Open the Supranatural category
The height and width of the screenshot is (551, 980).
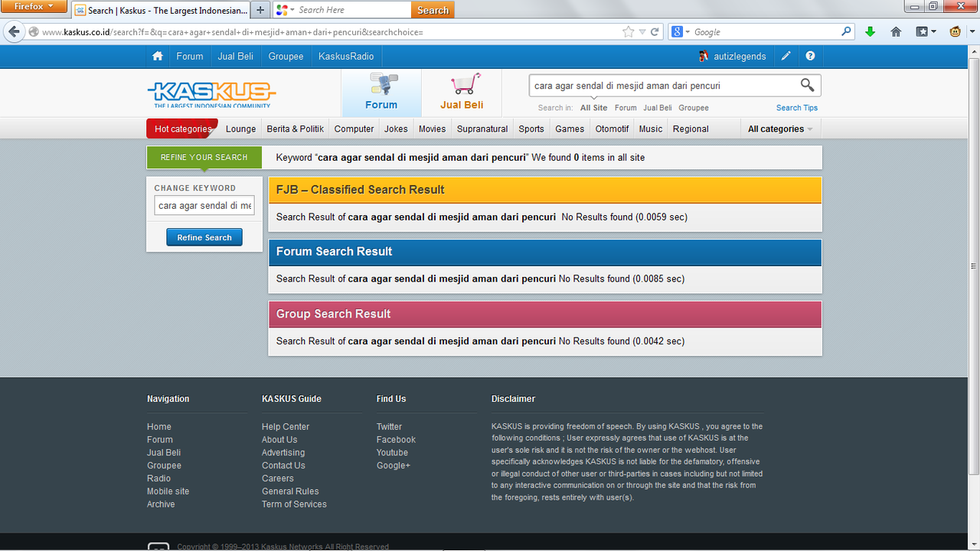click(x=482, y=129)
